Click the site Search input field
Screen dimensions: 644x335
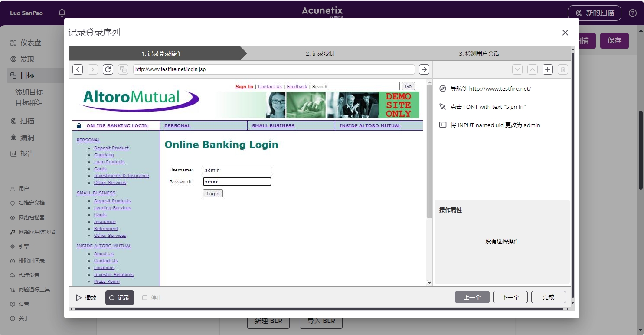tap(364, 86)
